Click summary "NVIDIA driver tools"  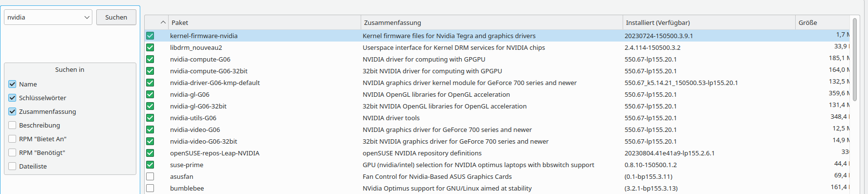tap(391, 118)
